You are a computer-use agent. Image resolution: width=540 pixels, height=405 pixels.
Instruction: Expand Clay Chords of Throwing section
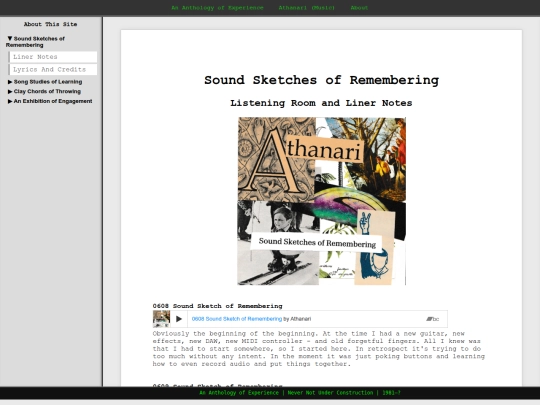tap(44, 91)
